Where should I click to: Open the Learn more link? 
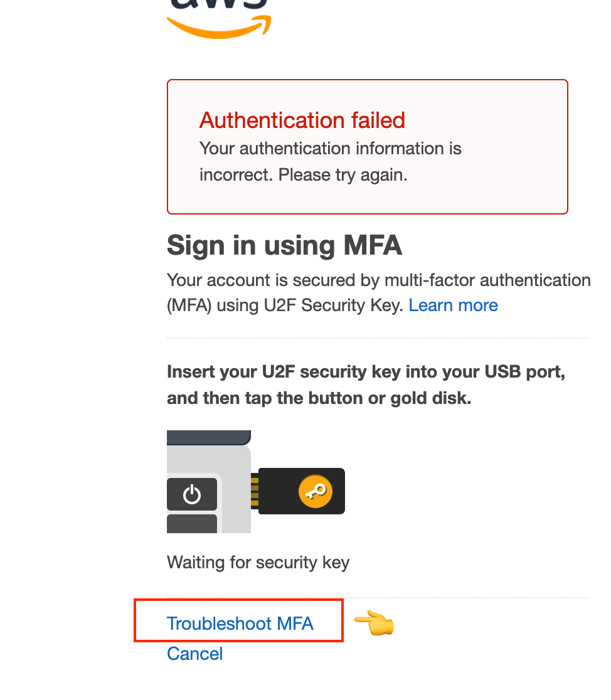click(x=453, y=305)
